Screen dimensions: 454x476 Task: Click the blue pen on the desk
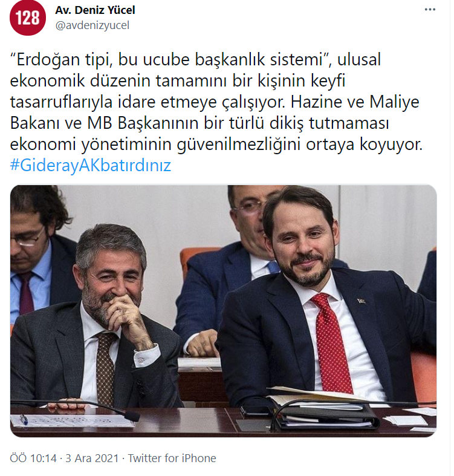click(24, 419)
